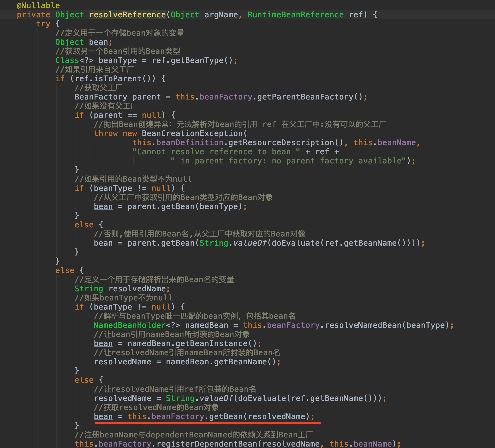This screenshot has height=448, width=495.
Task: Click the highlighted resolveReference method name
Action: (127, 15)
